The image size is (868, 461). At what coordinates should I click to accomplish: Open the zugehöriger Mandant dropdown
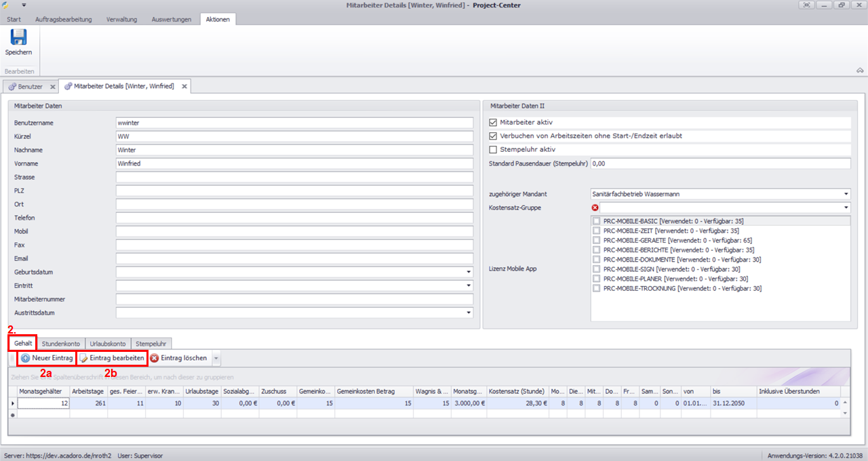tap(846, 194)
